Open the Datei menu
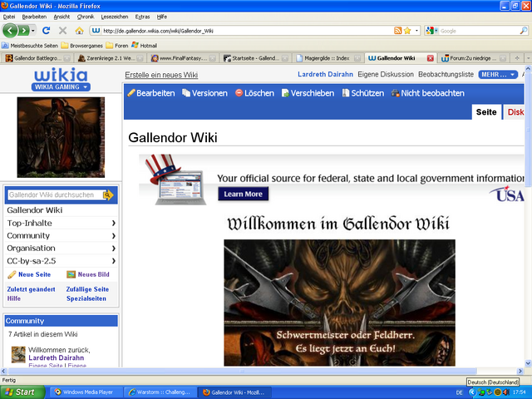 pyautogui.click(x=9, y=17)
